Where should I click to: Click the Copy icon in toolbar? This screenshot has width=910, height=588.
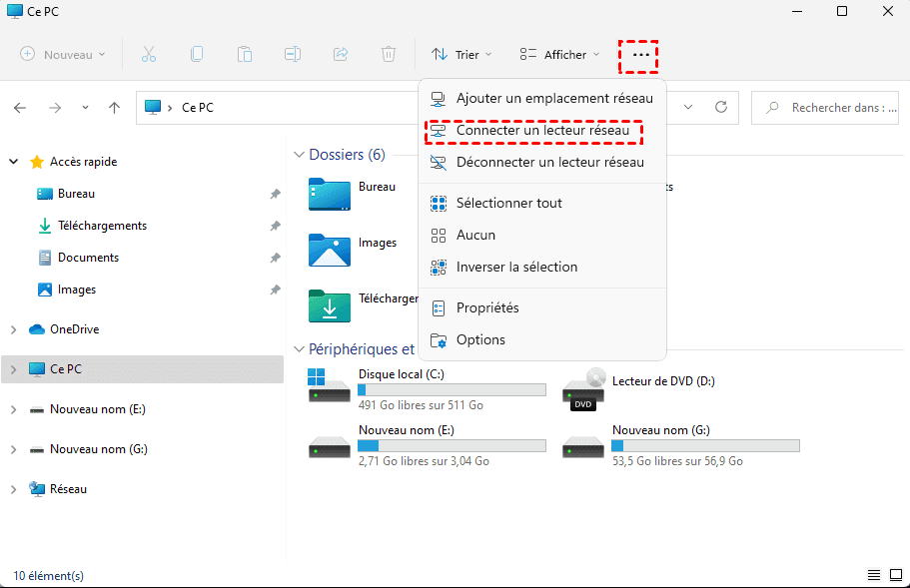(197, 54)
